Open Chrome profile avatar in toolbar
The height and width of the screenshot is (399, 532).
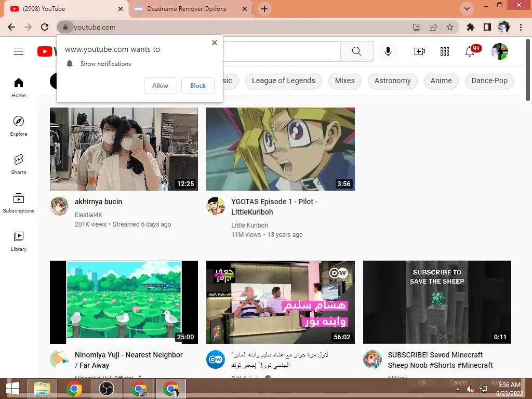coord(503,27)
